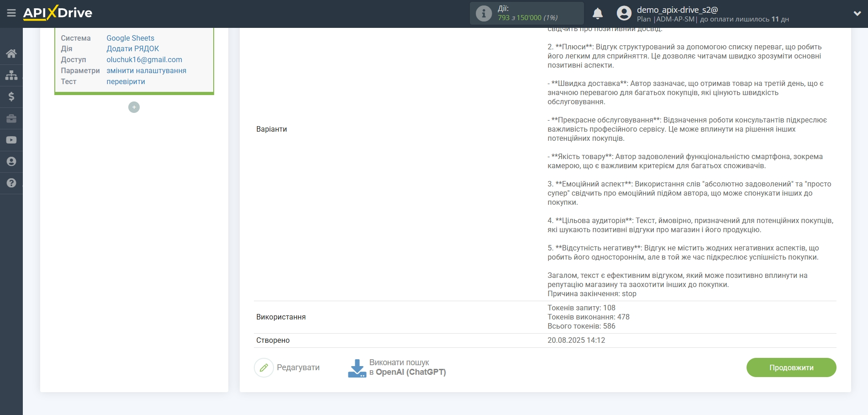Click the Продовжити button

coord(791,367)
